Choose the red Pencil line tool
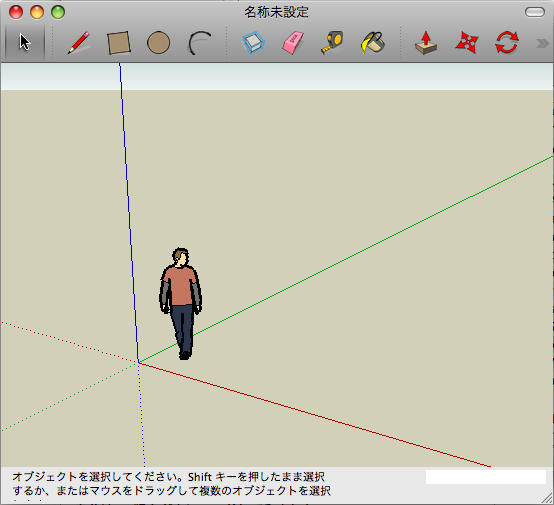Image resolution: width=554 pixels, height=505 pixels. point(78,43)
